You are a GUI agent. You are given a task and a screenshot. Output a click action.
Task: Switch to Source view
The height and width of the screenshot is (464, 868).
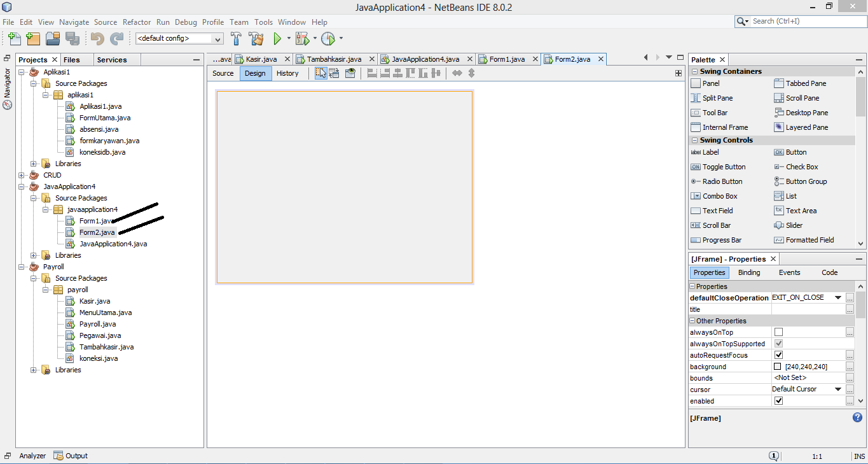click(x=223, y=73)
